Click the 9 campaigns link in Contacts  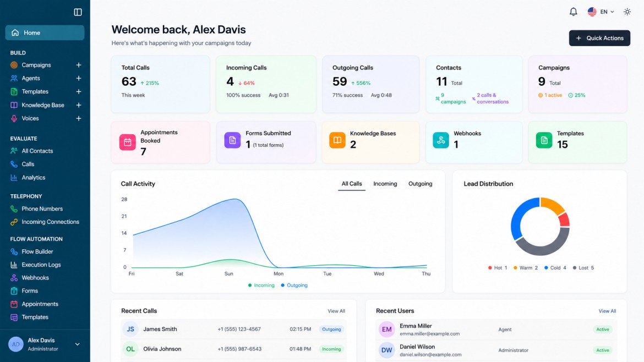451,98
